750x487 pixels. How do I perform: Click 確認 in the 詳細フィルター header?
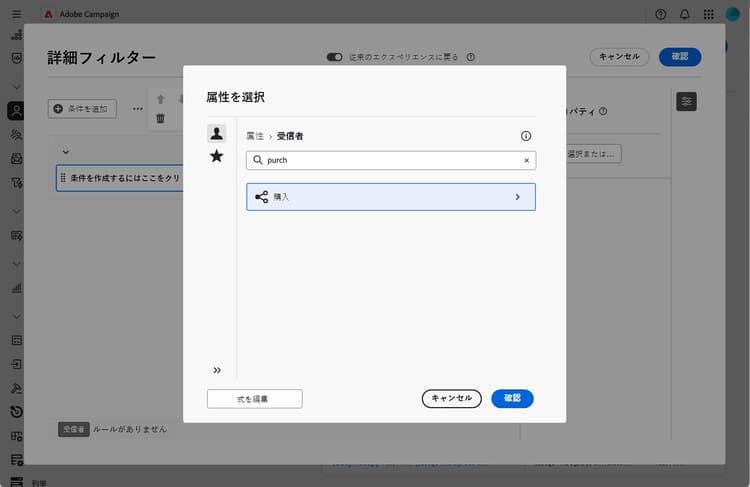pos(680,56)
